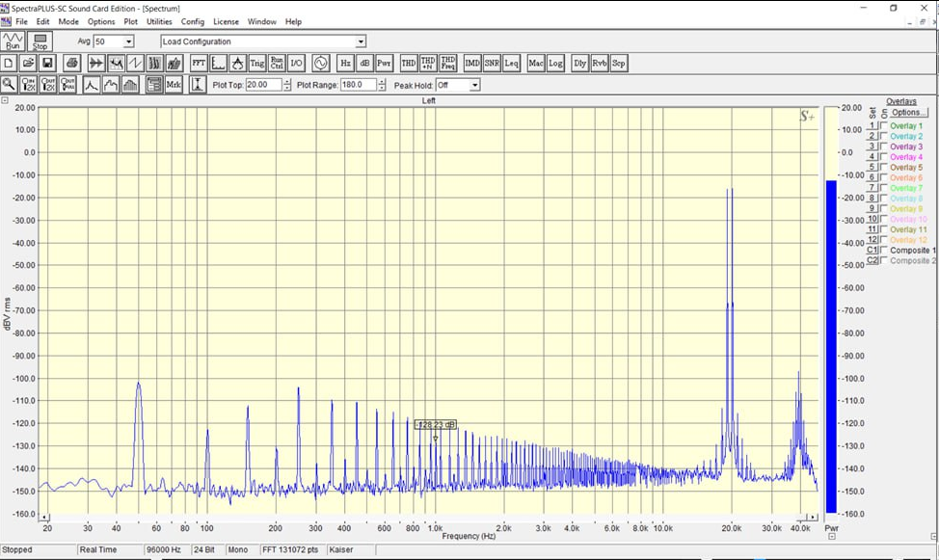The height and width of the screenshot is (560, 939).
Task: Toggle the THD+N measurement utility
Action: click(x=428, y=63)
